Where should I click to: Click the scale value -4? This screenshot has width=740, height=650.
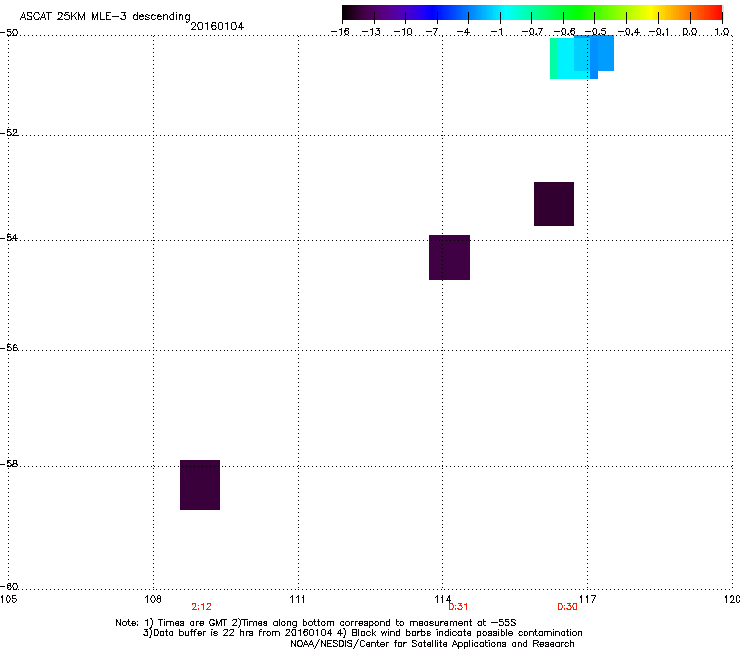coord(463,32)
